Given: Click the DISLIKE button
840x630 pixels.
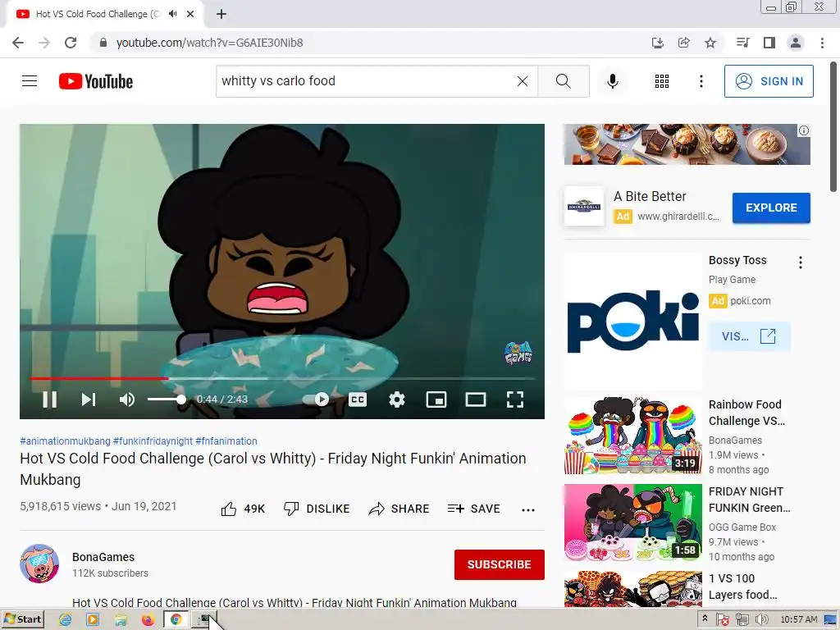Looking at the screenshot, I should click(317, 509).
